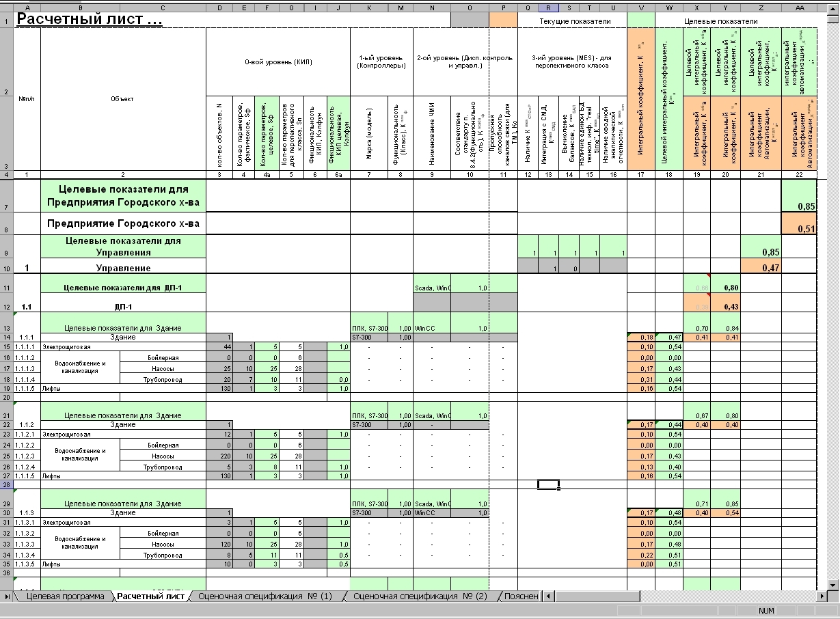Select row 10 header
840x619 pixels.
click(x=7, y=267)
